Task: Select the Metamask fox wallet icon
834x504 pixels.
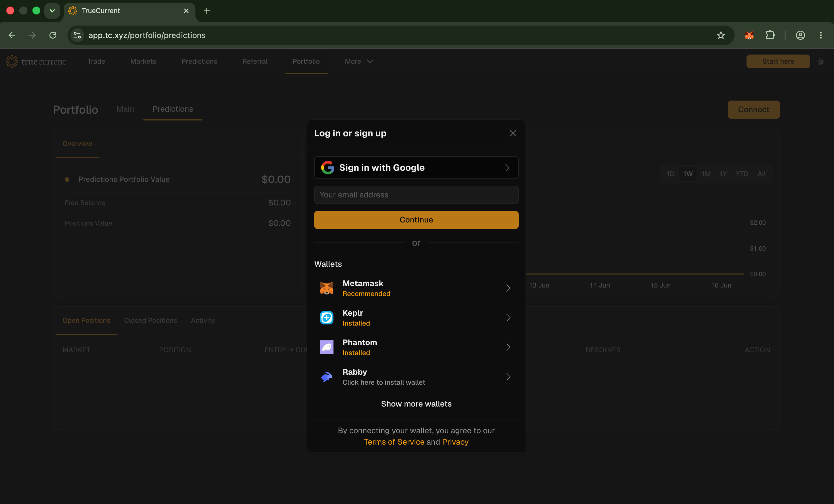Action: tap(327, 288)
